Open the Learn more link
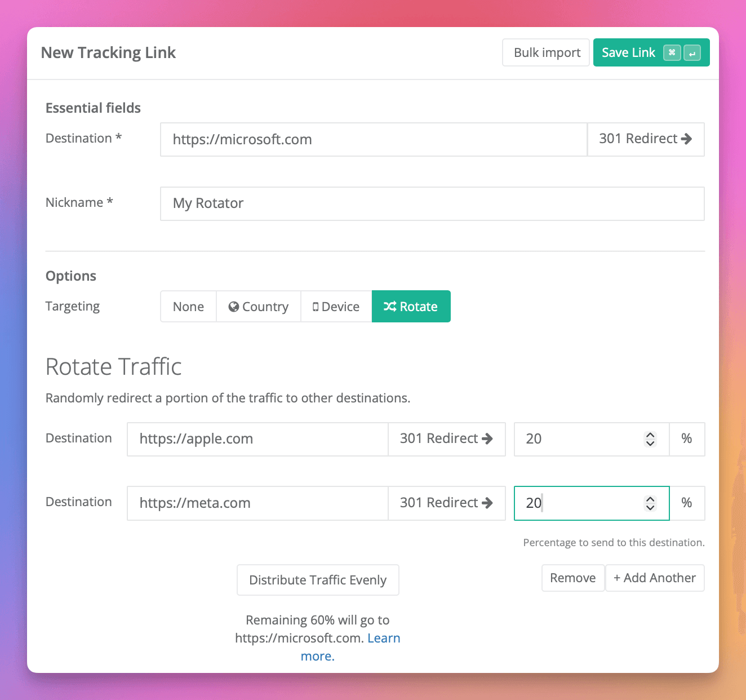 point(383,639)
